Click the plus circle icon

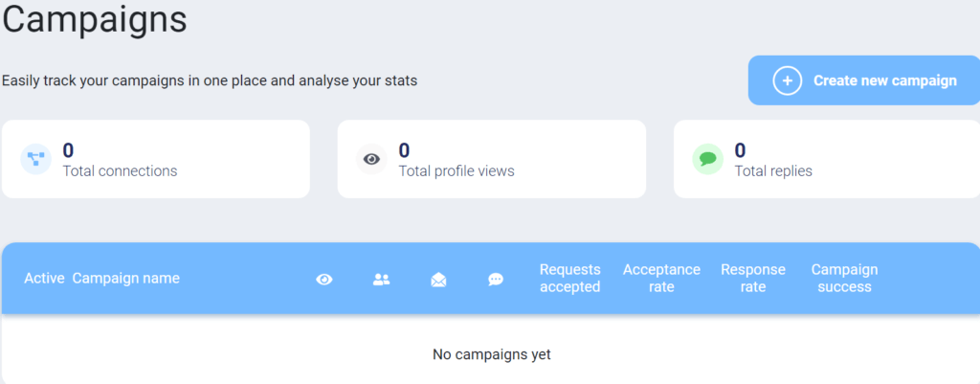tap(787, 80)
